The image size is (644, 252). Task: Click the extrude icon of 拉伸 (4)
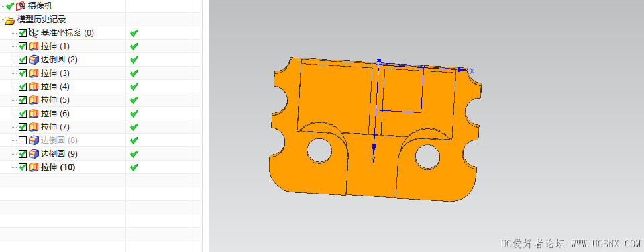(34, 87)
